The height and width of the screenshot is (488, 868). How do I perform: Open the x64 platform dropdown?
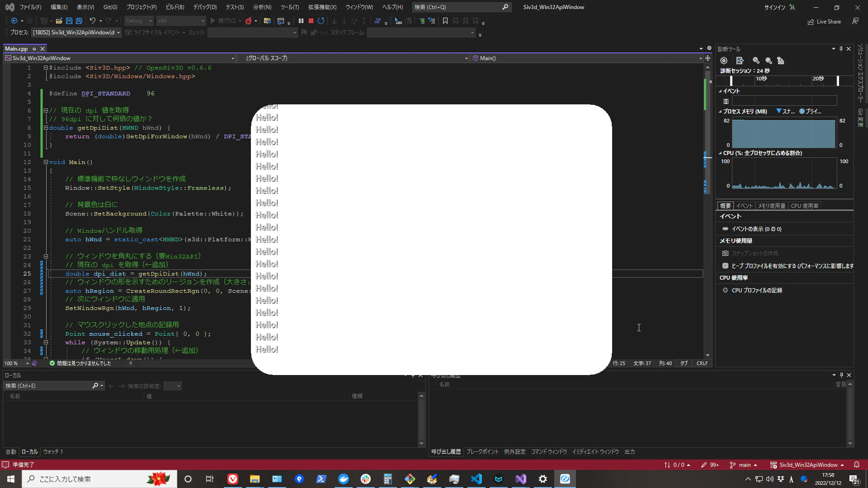(181, 21)
